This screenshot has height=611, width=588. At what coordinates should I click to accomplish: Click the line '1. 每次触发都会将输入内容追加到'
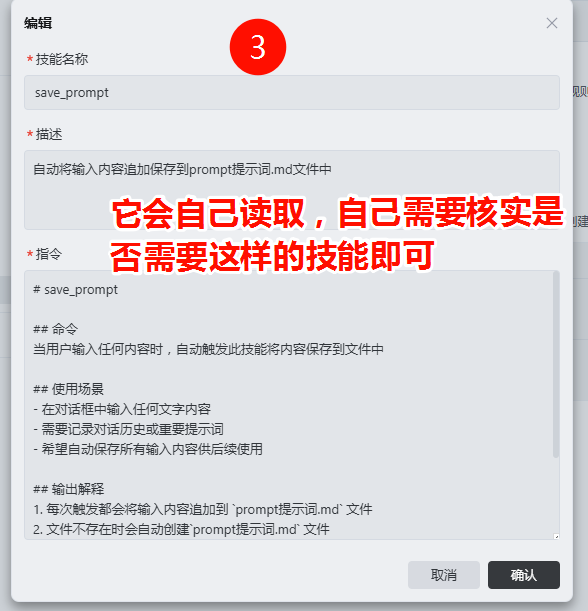pos(203,509)
